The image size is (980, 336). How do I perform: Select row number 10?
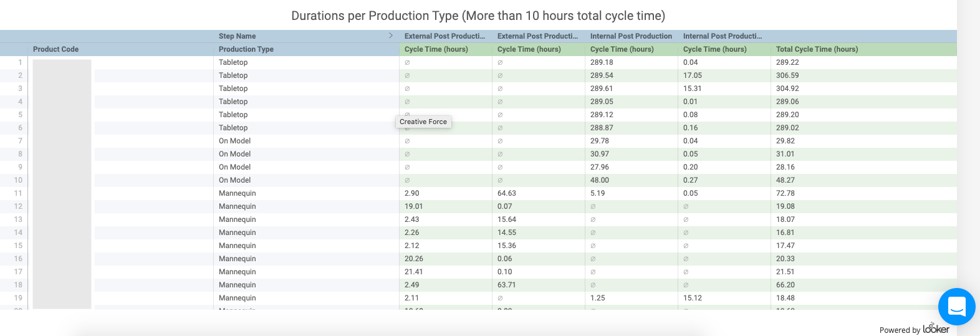[x=19, y=180]
